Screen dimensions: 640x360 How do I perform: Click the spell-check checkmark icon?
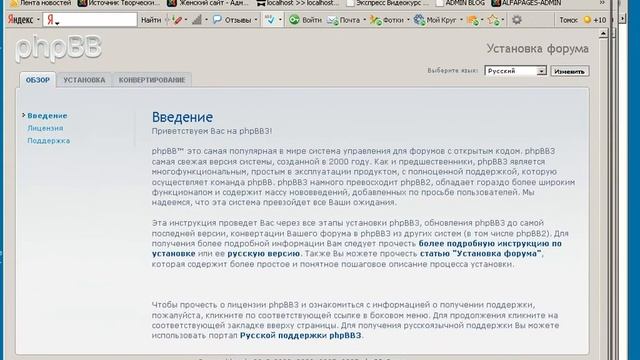[270, 20]
